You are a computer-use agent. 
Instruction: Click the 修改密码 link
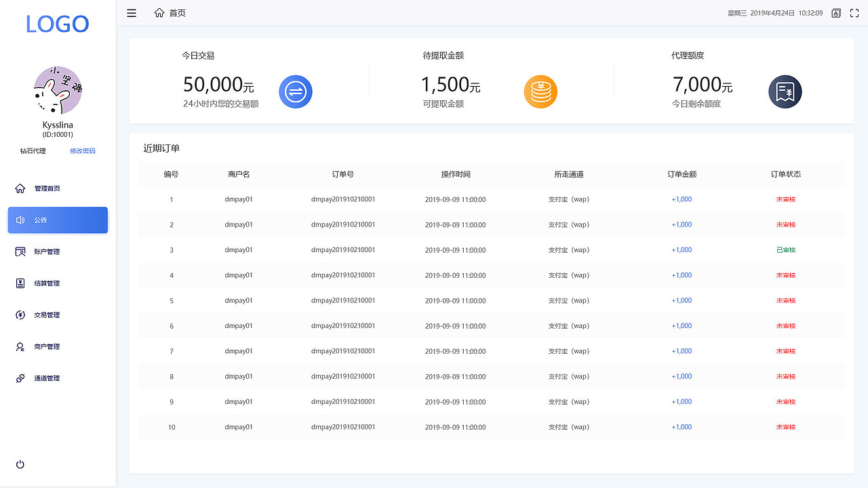pos(83,151)
